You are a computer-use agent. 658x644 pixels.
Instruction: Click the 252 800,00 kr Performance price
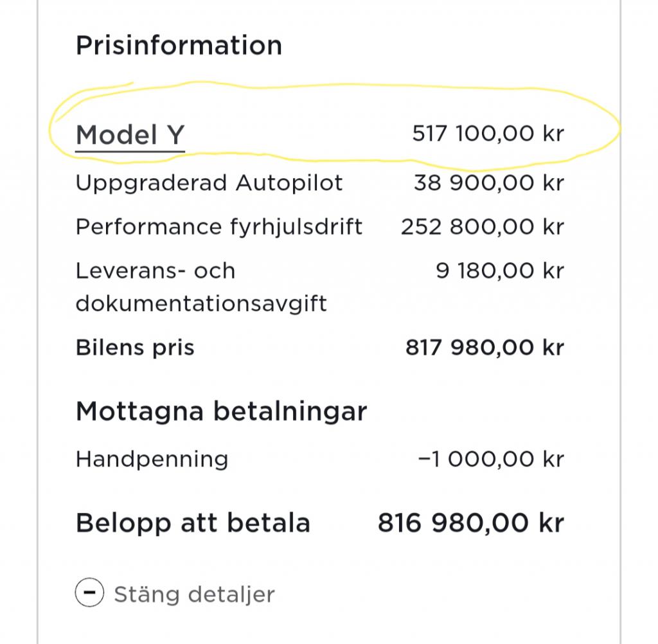click(x=483, y=227)
